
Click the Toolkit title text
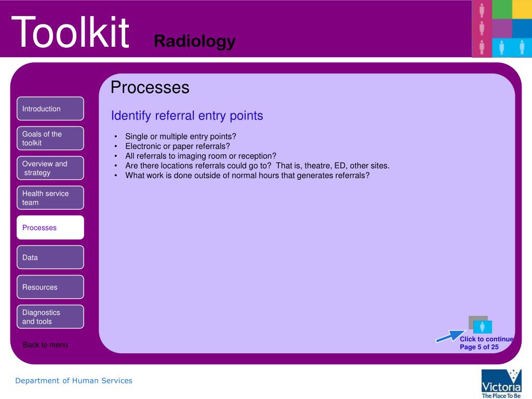point(70,32)
